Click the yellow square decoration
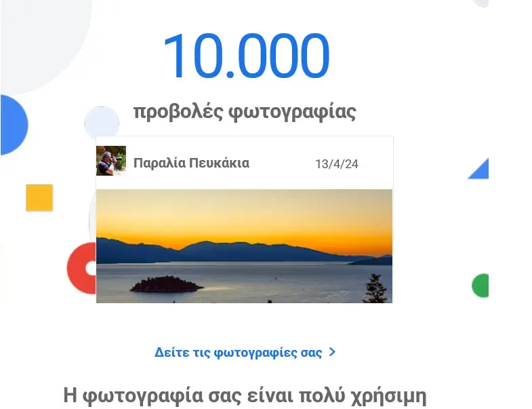 click(x=40, y=197)
